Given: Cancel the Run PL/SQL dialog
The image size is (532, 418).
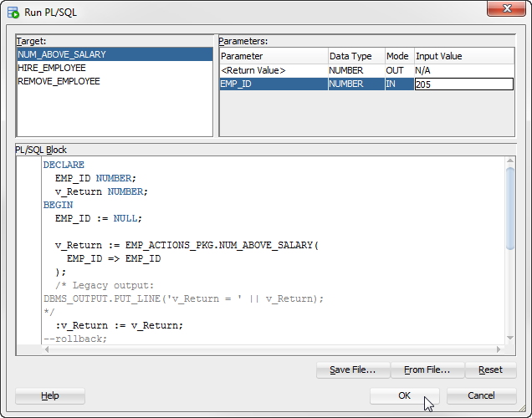Looking at the screenshot, I should click(482, 395).
